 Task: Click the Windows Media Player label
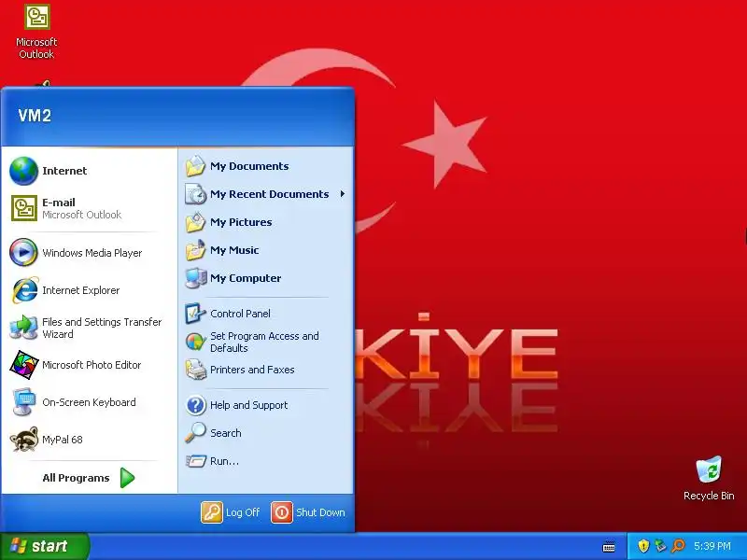[x=92, y=253]
